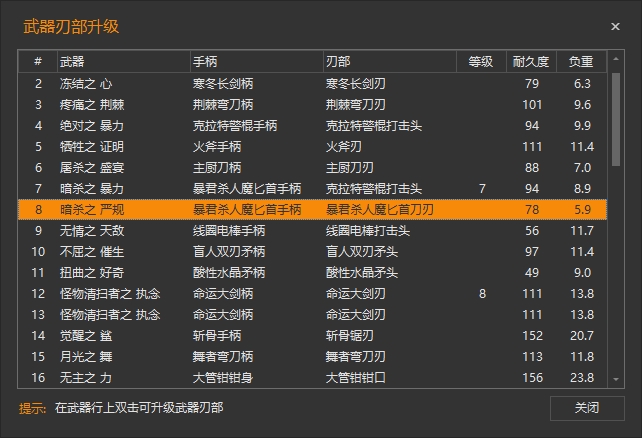Click the blade cell 火斧刃
This screenshot has height=438, width=642.
click(x=344, y=147)
